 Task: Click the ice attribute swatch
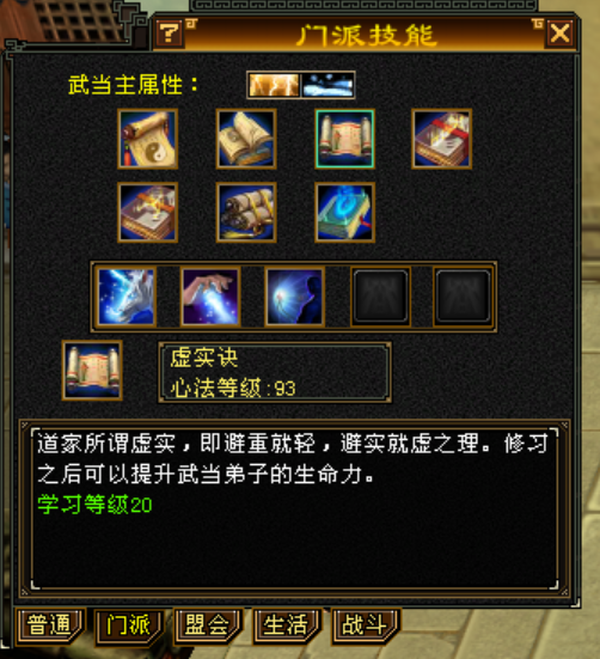[328, 85]
